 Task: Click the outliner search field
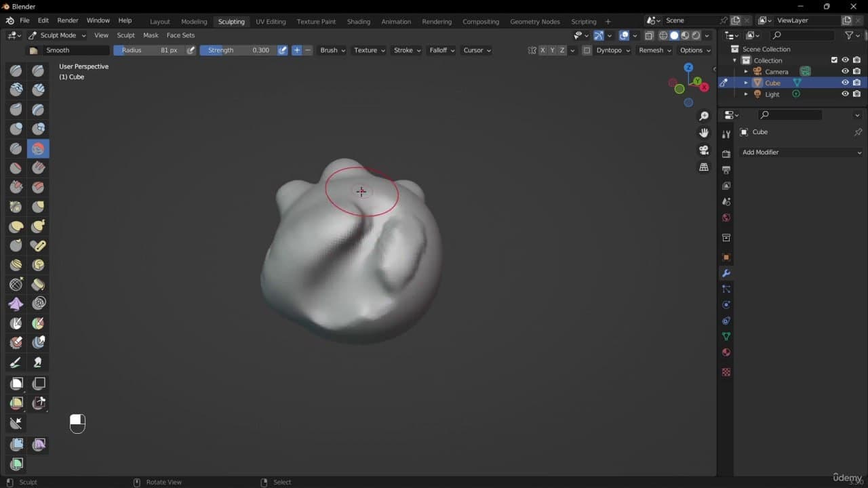point(803,35)
